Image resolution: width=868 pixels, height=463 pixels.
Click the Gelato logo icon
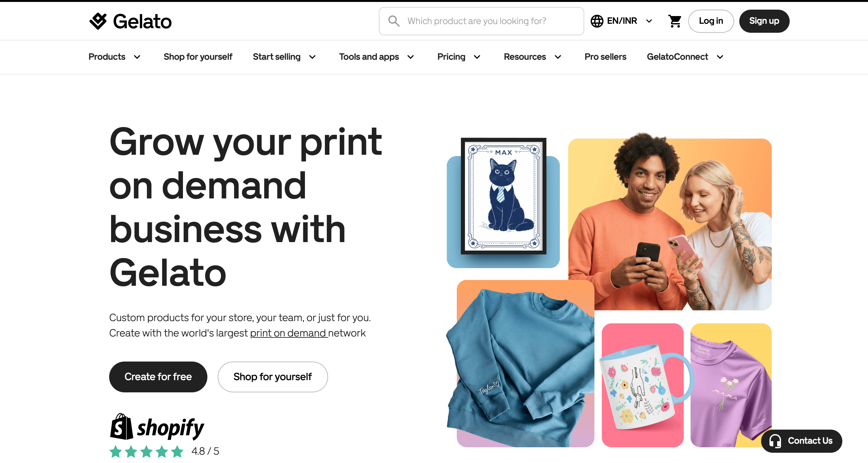click(x=98, y=21)
